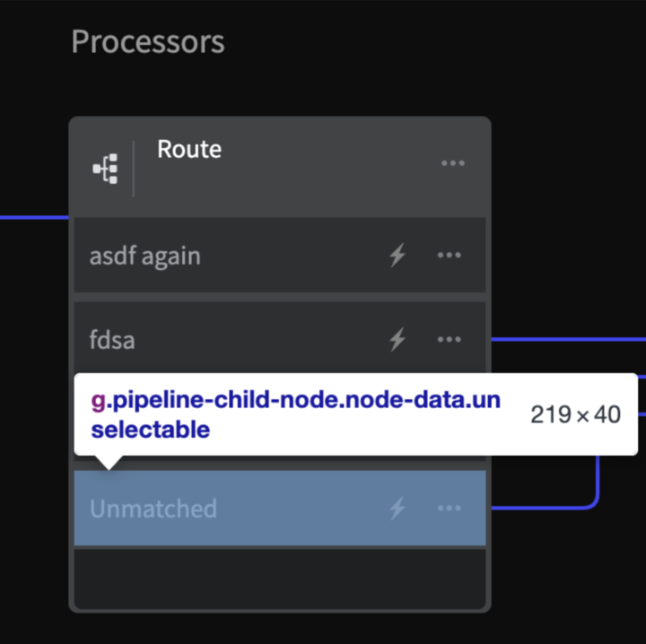Click the Processors section heading
Screen dimensions: 646x644
tap(148, 41)
